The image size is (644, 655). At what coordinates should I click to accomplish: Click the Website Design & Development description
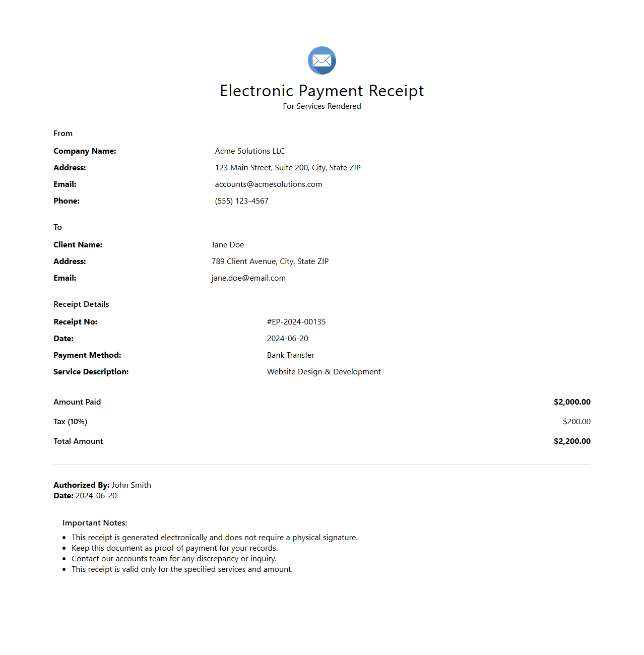[x=324, y=372]
